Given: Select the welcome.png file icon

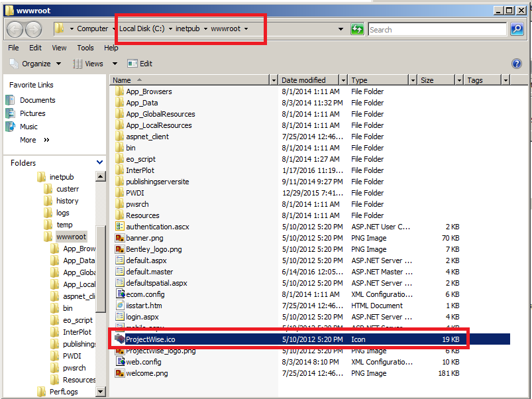Looking at the screenshot, I should [120, 373].
